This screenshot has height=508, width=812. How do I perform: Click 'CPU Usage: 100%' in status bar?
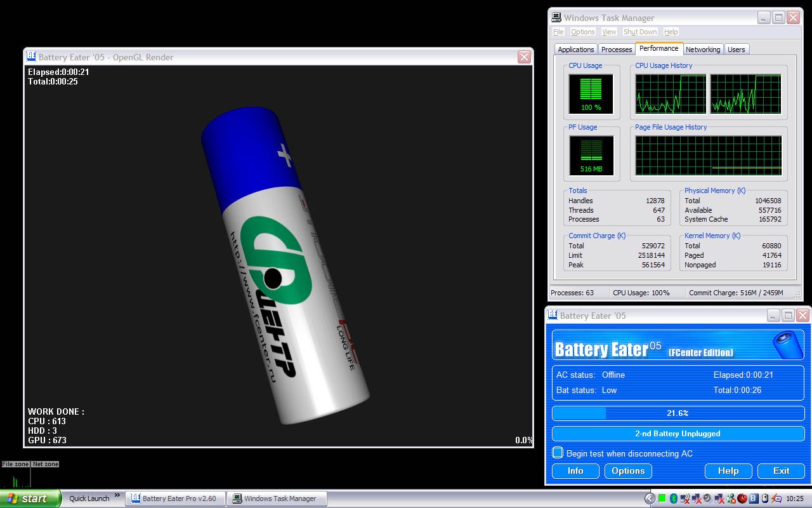[x=641, y=293]
